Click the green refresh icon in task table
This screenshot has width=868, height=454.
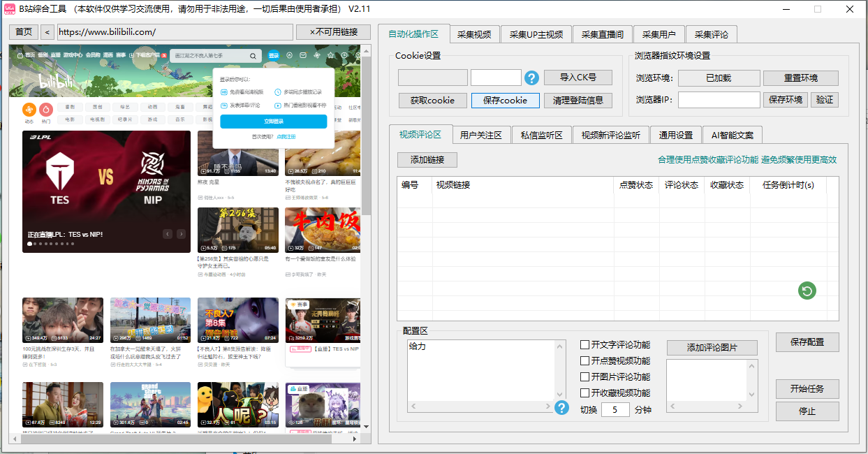tap(807, 291)
